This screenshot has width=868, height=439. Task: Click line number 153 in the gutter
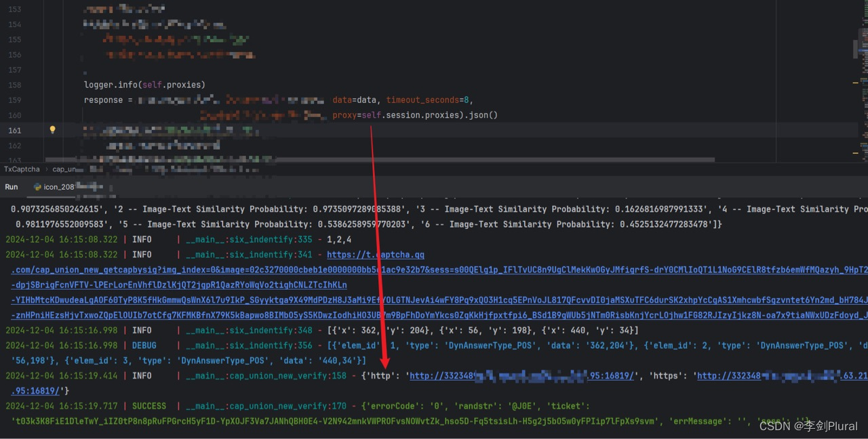point(14,9)
